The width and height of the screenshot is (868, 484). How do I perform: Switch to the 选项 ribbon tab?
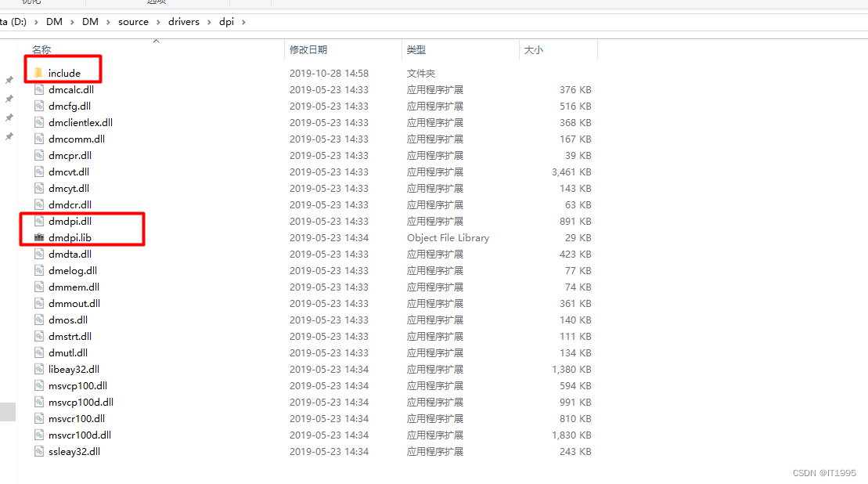tap(157, 2)
